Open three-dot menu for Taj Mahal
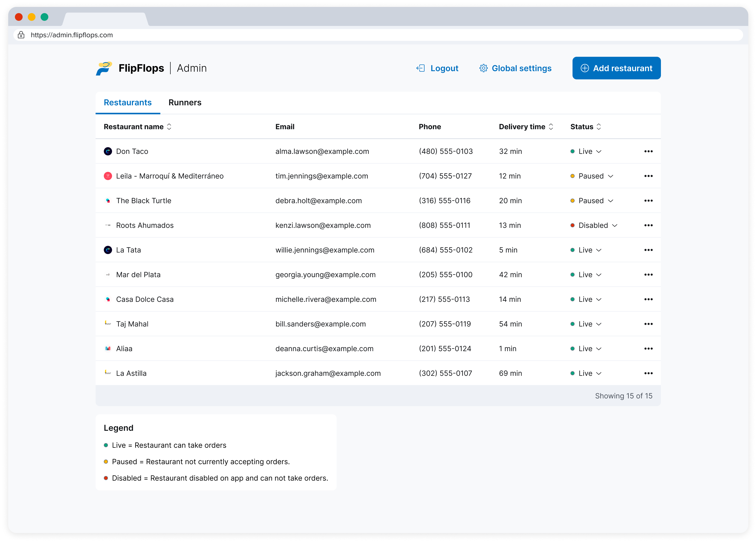This screenshot has height=542, width=756. pos(648,324)
